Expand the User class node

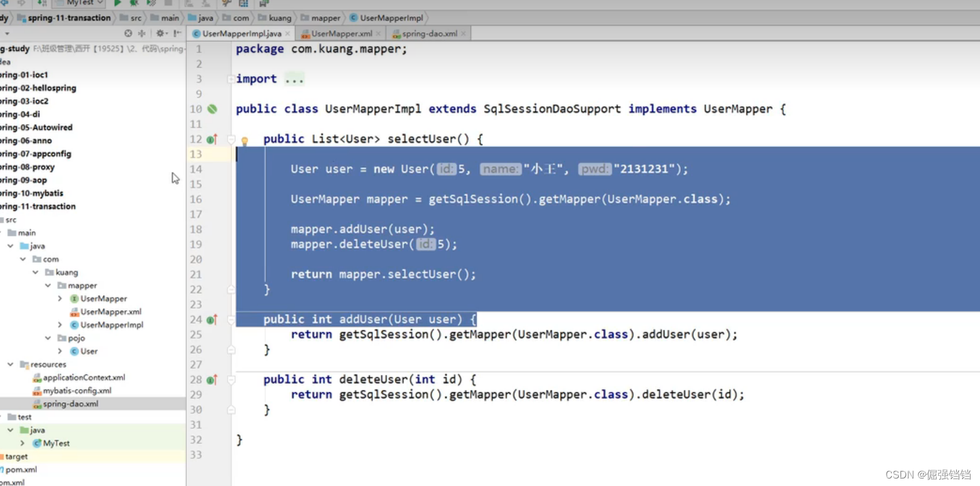coord(60,351)
